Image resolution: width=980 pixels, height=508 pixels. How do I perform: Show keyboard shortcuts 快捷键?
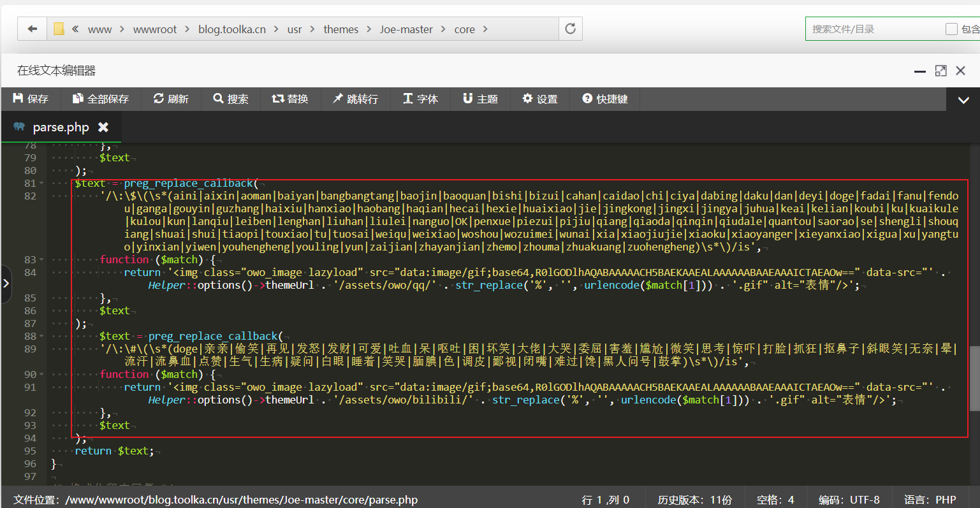(605, 99)
